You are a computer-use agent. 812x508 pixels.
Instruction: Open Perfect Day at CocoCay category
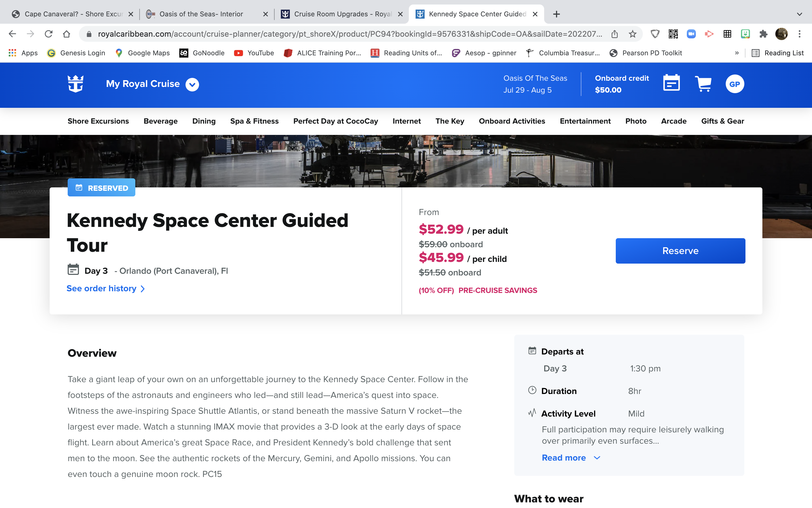pos(336,121)
